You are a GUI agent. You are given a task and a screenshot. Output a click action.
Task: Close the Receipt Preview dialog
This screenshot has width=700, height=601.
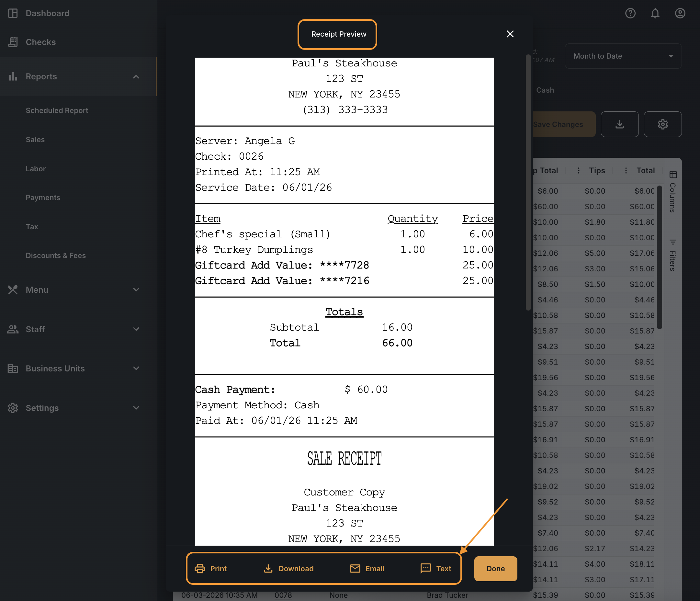pyautogui.click(x=510, y=34)
